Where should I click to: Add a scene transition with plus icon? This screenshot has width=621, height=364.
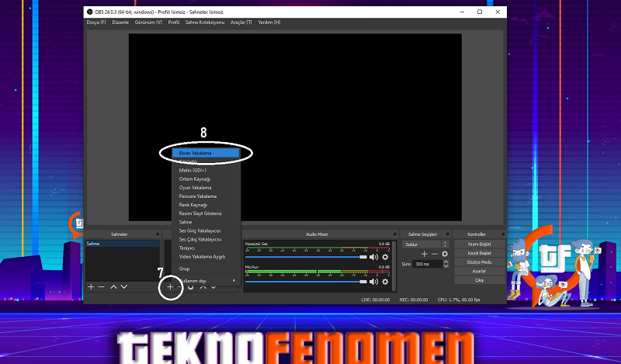(x=424, y=254)
